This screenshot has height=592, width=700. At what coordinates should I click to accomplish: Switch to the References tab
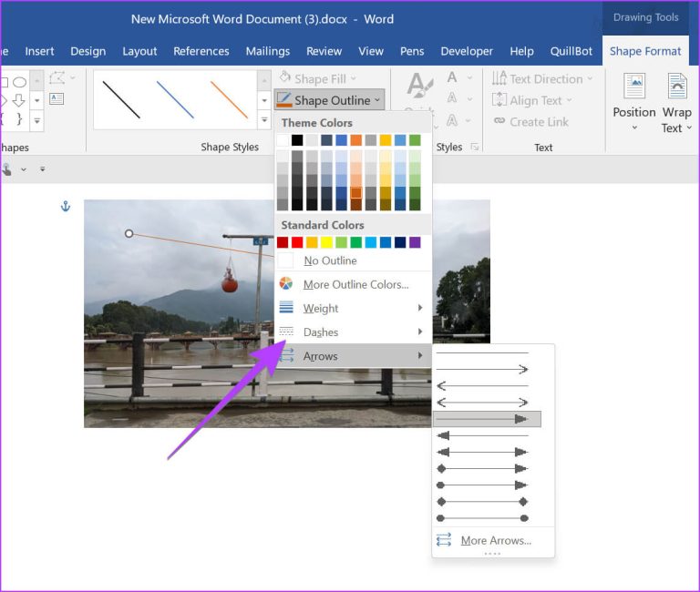(x=201, y=52)
